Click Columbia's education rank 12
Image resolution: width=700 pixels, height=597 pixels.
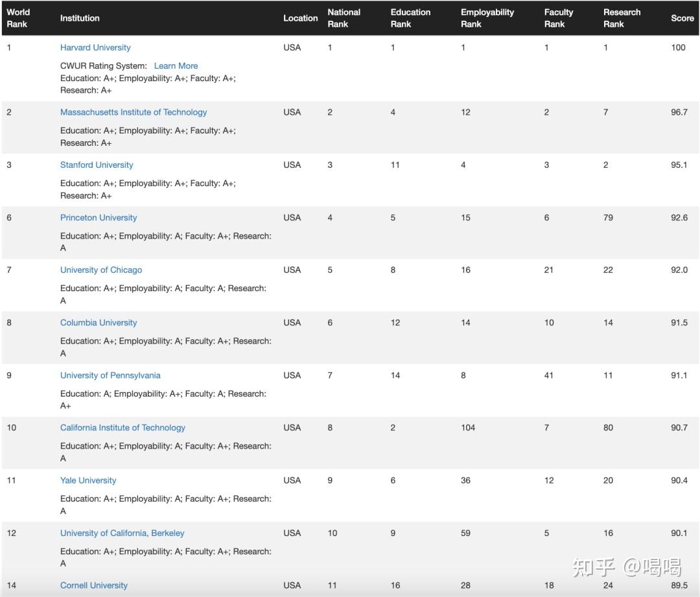point(395,322)
